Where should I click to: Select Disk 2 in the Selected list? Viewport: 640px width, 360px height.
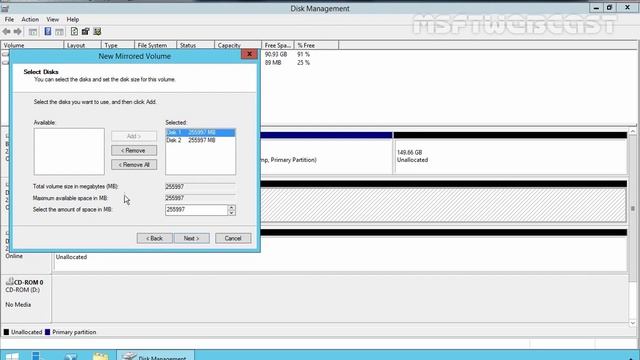click(x=200, y=140)
